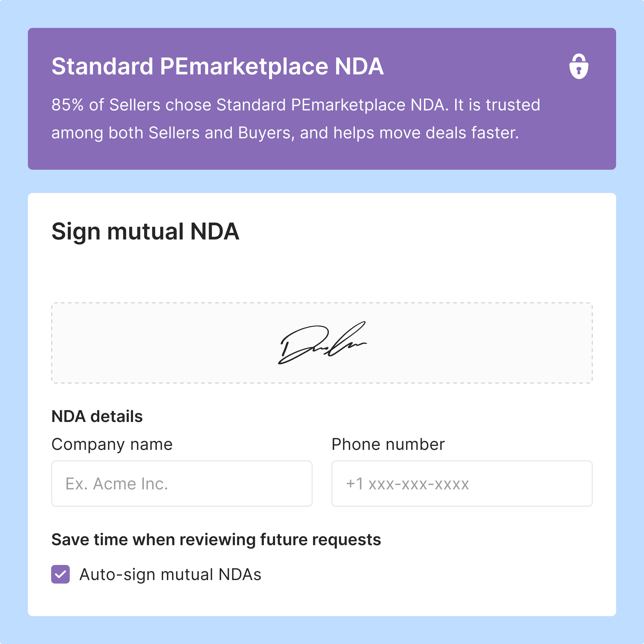The width and height of the screenshot is (644, 644).
Task: Click the "Auto-sign mutual NDAs" label text
Action: (x=170, y=575)
